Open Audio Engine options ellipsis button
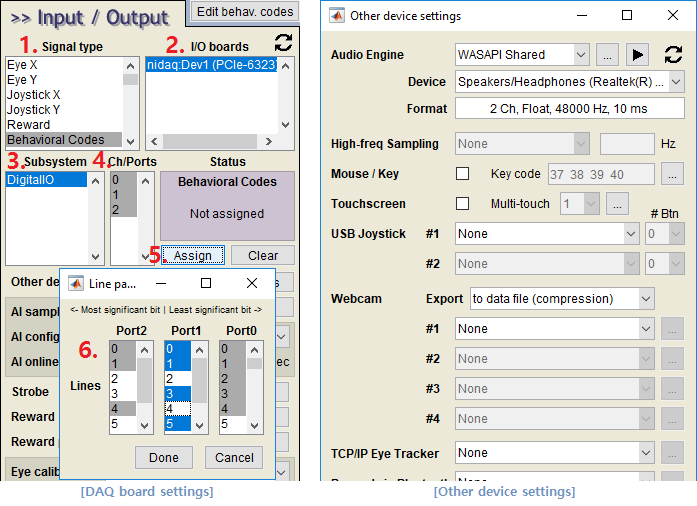The width and height of the screenshot is (697, 506). [607, 55]
